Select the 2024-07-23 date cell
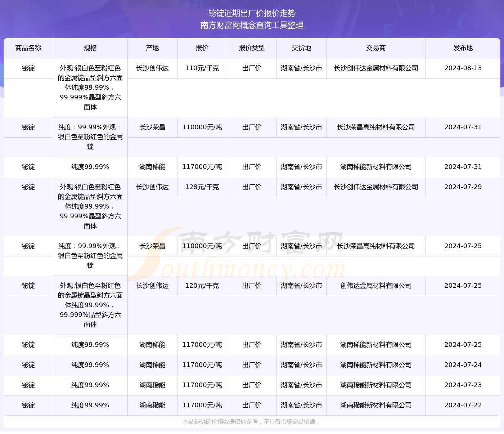Image resolution: width=504 pixels, height=434 pixels. point(463,385)
